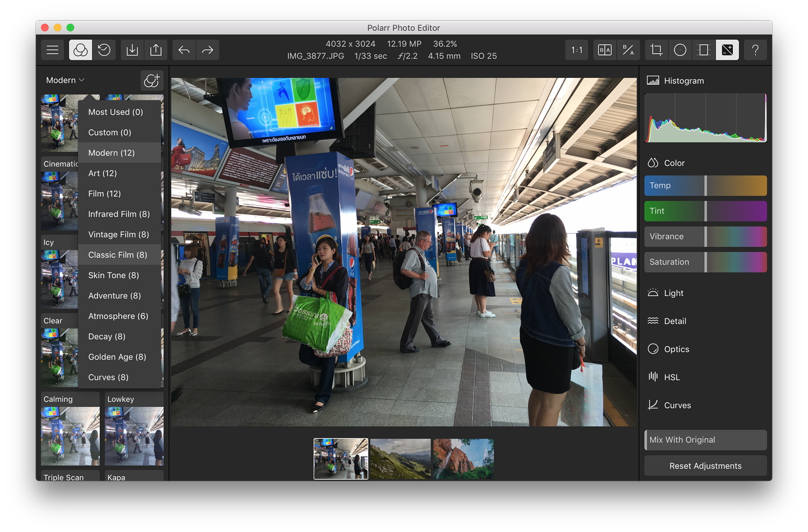Choose Art (12) category
The height and width of the screenshot is (532, 808).
(x=120, y=173)
